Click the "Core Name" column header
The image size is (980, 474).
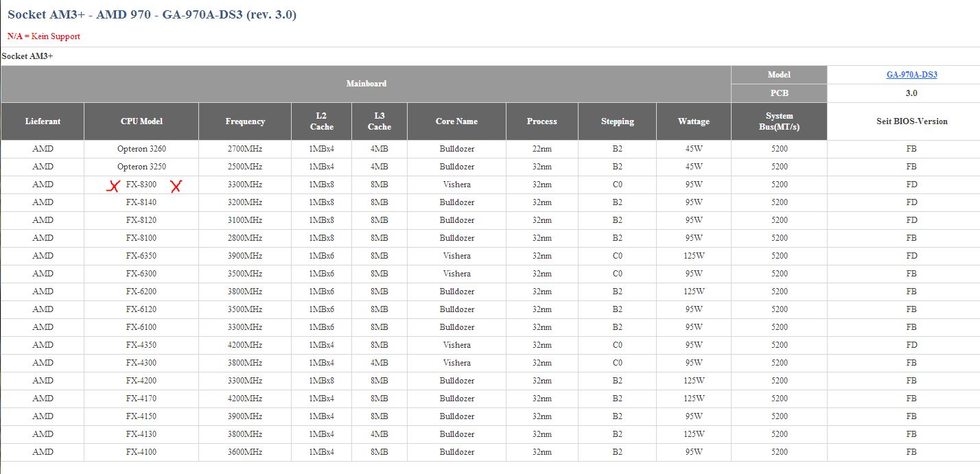tap(456, 121)
